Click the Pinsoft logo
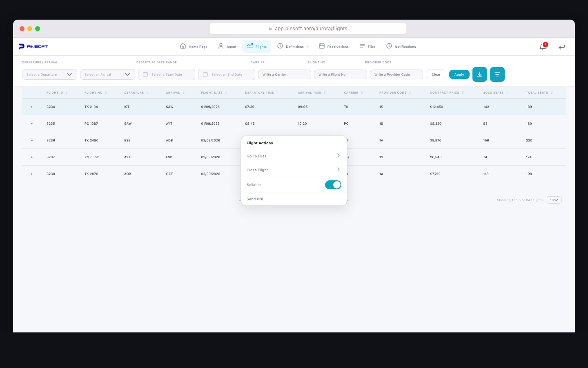The height and width of the screenshot is (368, 588). 33,46
